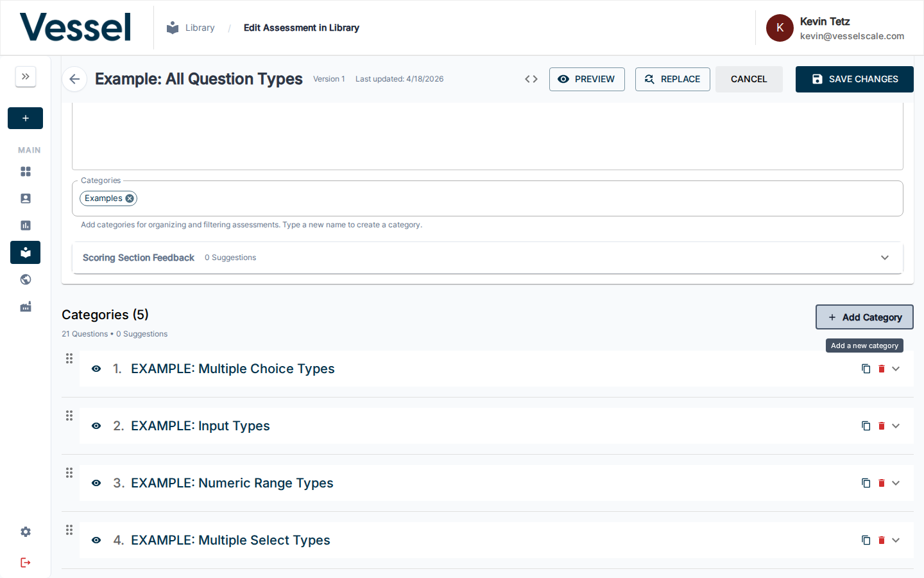Click the code view angle-brackets icon
The width and height of the screenshot is (924, 578).
pos(531,79)
